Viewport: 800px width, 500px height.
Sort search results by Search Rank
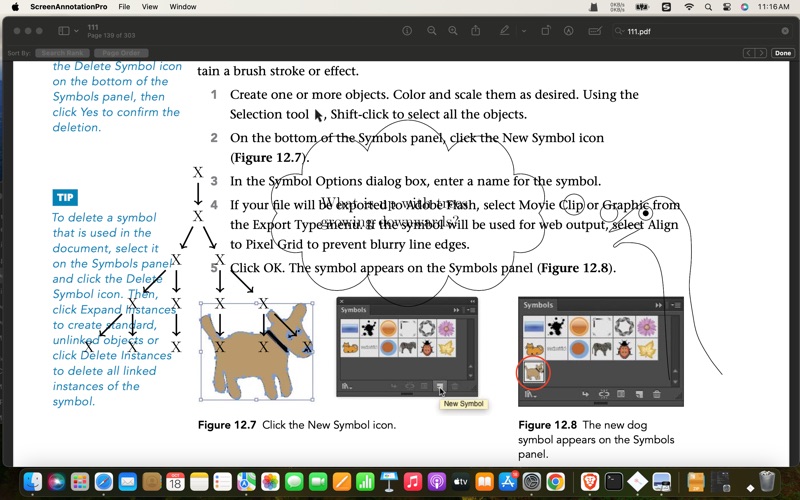tap(62, 53)
